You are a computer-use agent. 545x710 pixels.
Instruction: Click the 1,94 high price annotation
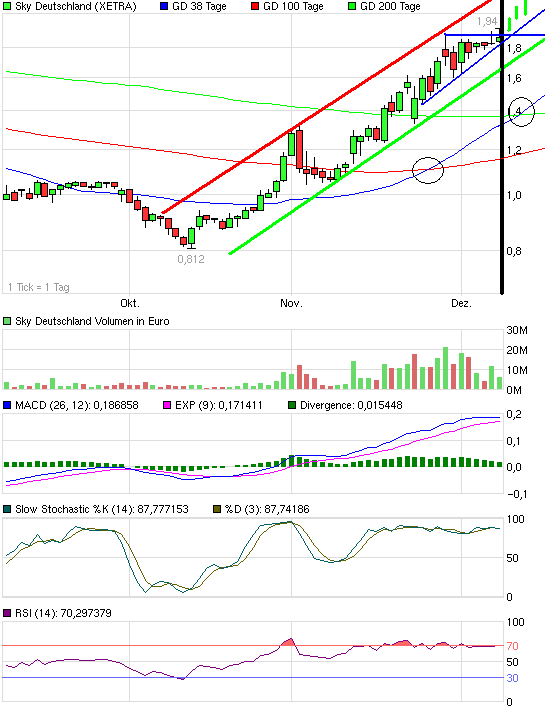pyautogui.click(x=487, y=21)
